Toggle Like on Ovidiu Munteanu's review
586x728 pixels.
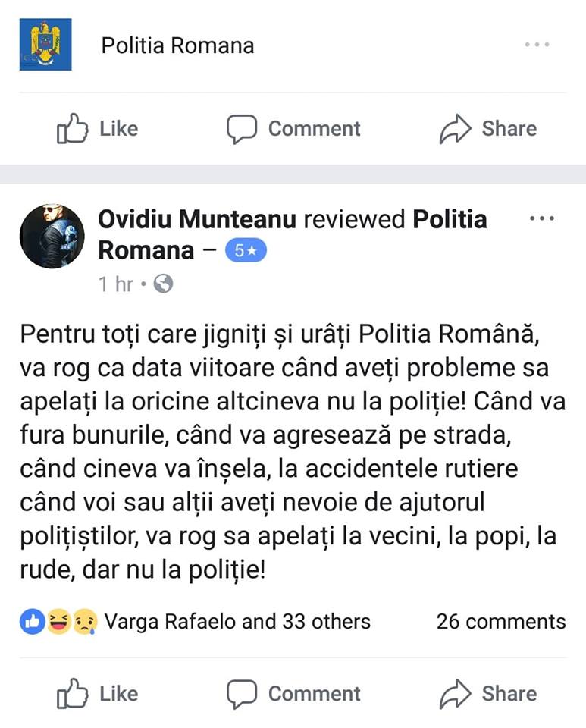pos(98,693)
